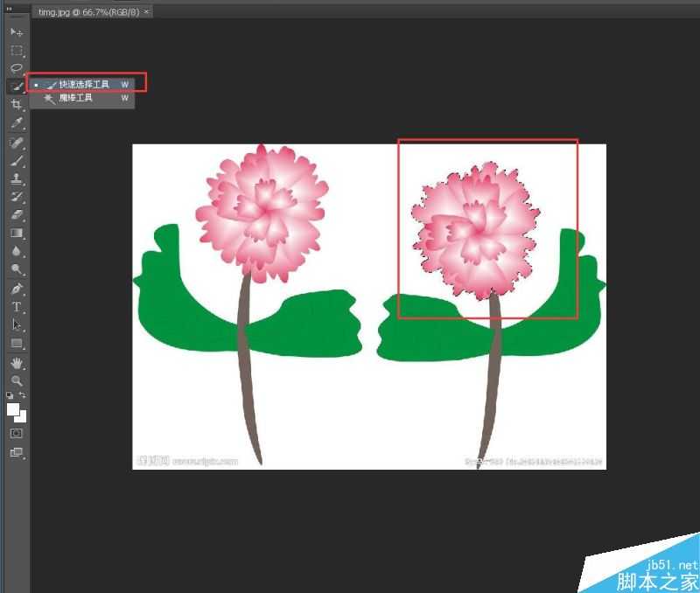Select the Gradient tool
The image size is (700, 593).
pos(16,234)
